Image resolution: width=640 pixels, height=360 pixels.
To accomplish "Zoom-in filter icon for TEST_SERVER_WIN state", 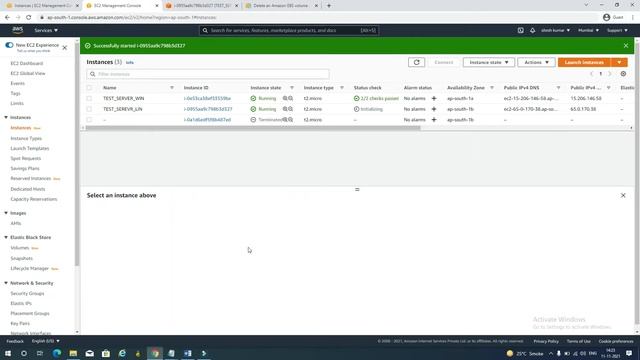I will click(285, 98).
